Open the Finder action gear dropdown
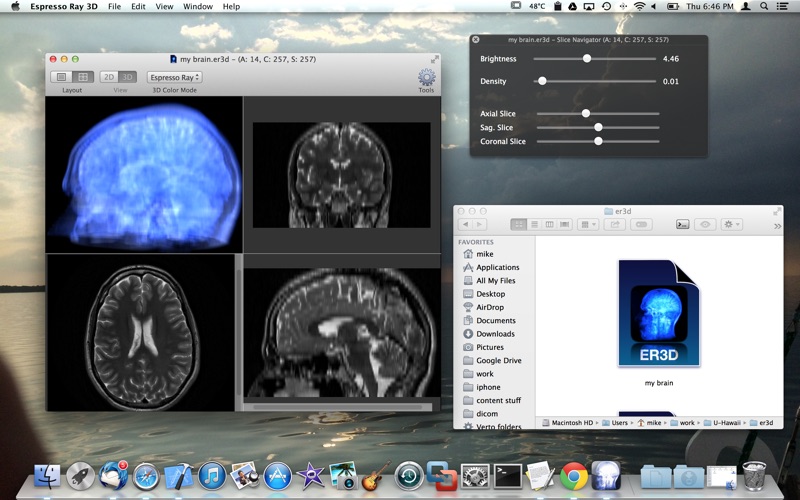The height and width of the screenshot is (500, 800). pos(731,225)
